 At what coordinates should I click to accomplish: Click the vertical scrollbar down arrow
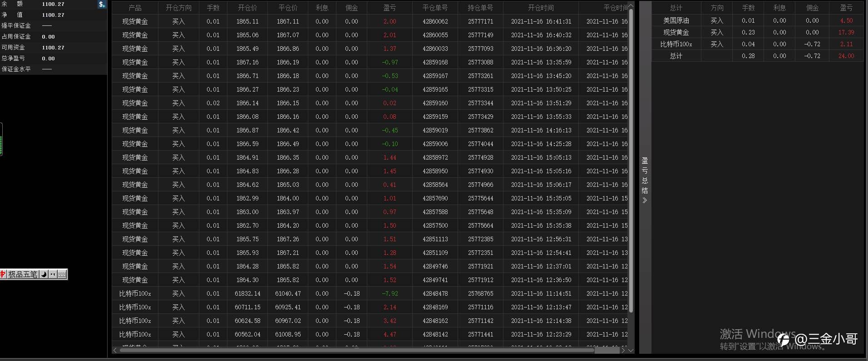[x=631, y=350]
